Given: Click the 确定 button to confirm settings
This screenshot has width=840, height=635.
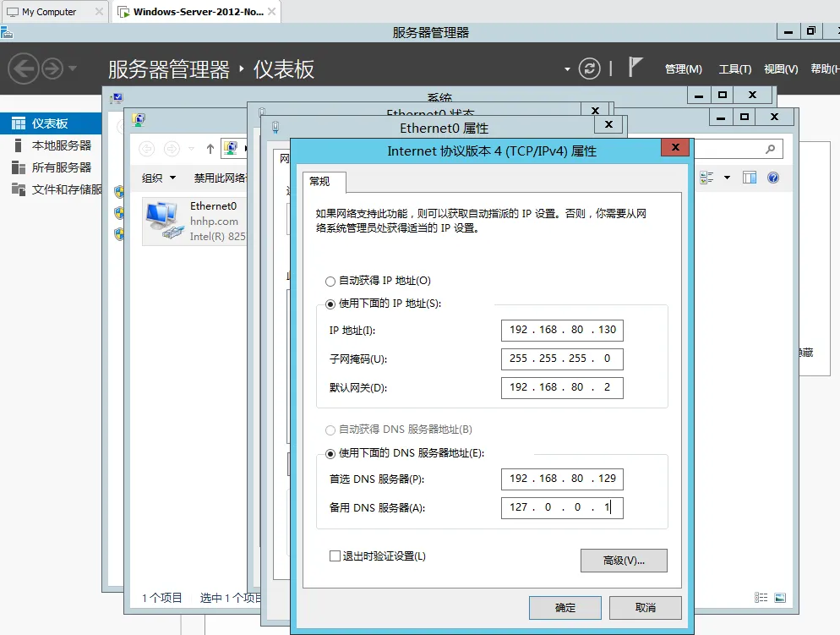Looking at the screenshot, I should click(x=565, y=607).
